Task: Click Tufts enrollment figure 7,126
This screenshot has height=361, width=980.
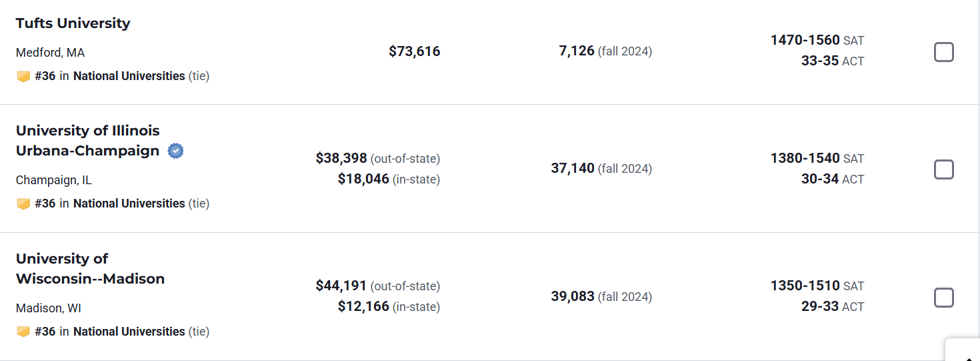Action: click(x=577, y=51)
